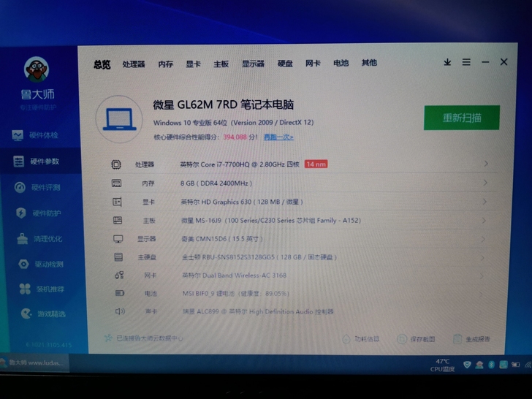The image size is (532, 399).
Task: Expand the 主硬盘 row chevron
Action: [482, 258]
